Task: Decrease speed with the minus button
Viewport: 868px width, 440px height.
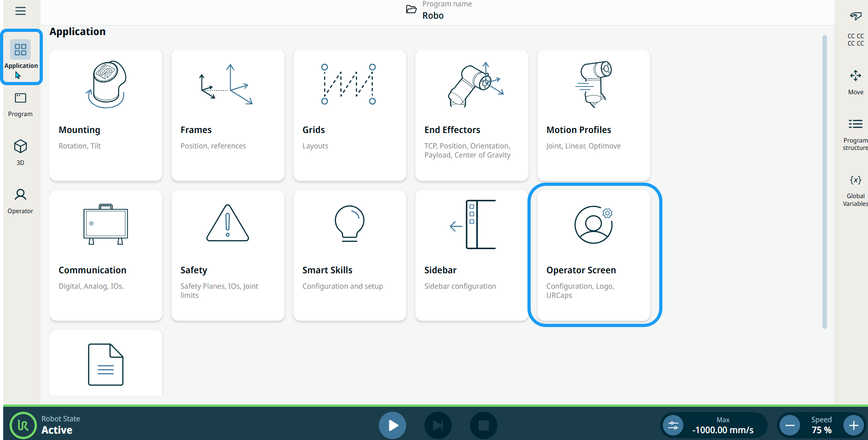Action: [790, 425]
